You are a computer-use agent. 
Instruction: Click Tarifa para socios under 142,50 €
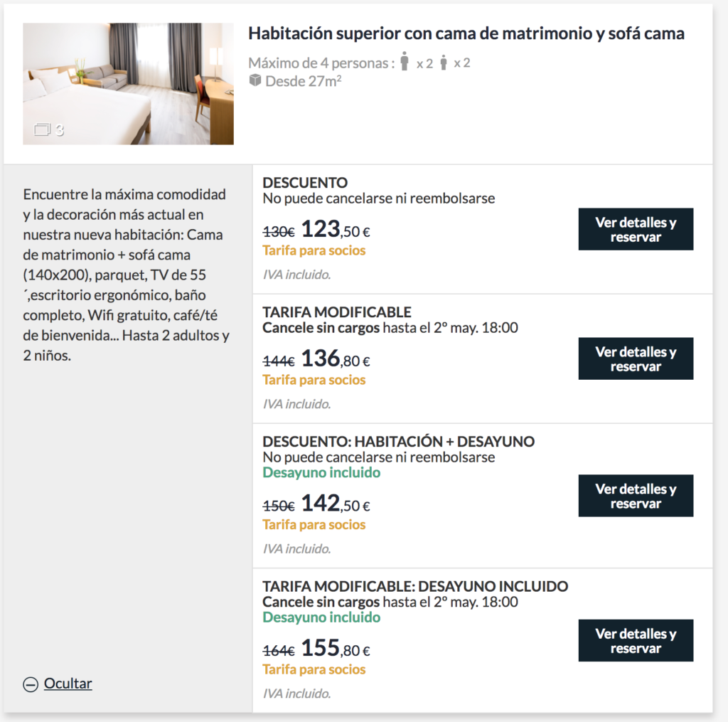pos(314,524)
